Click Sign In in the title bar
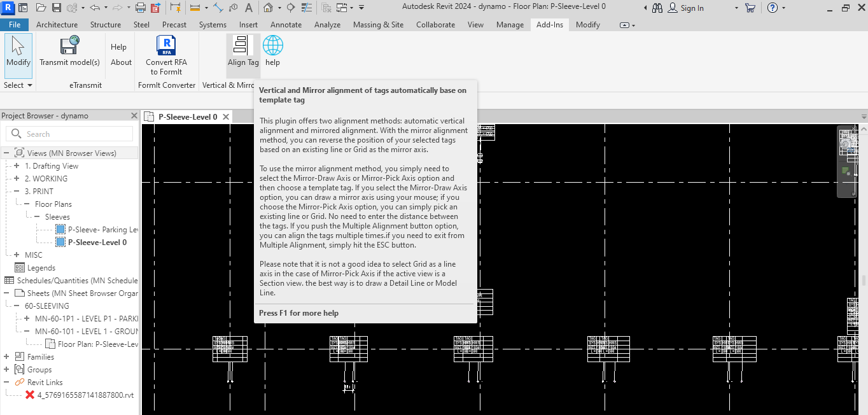Screen dimensions: 868x415 (x=692, y=8)
